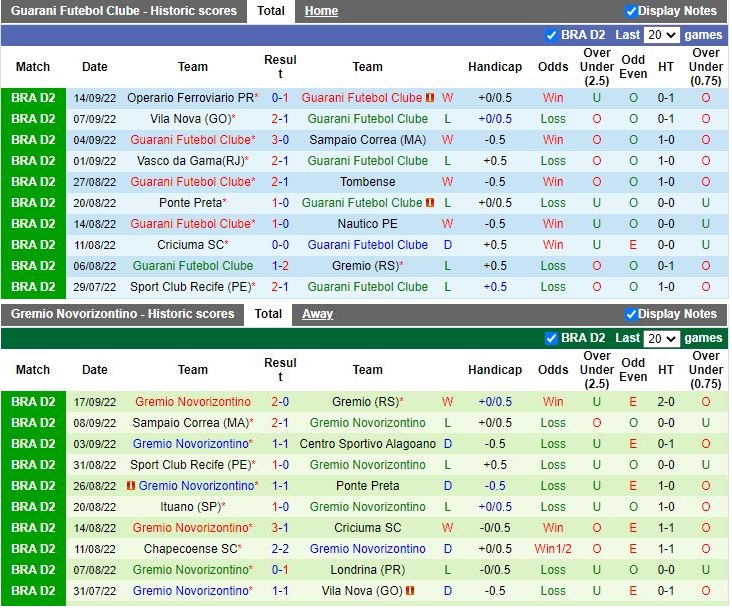Click BRA D2 league cell for 14/09/22 match

click(33, 98)
